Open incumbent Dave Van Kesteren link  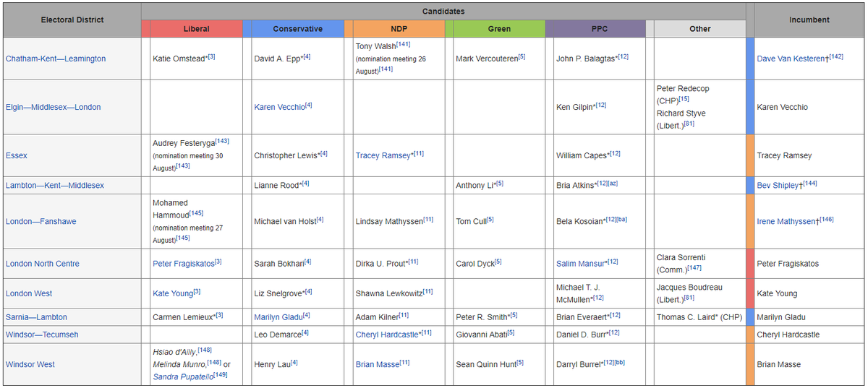click(x=791, y=59)
